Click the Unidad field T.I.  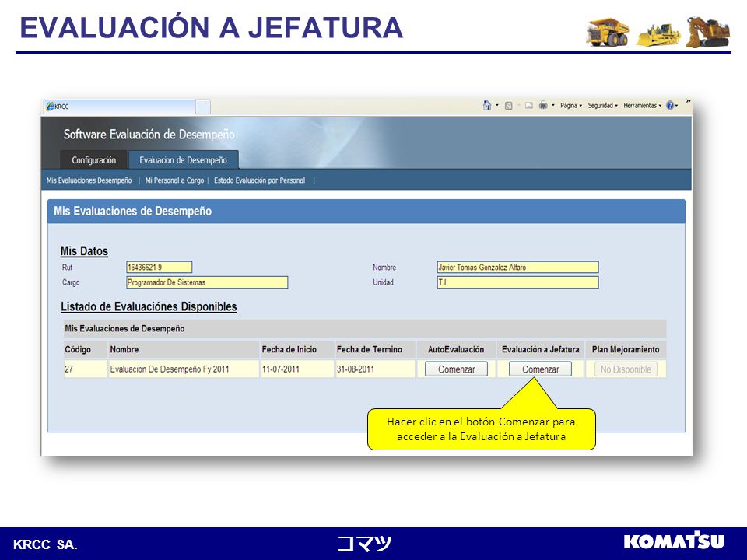pos(518,282)
